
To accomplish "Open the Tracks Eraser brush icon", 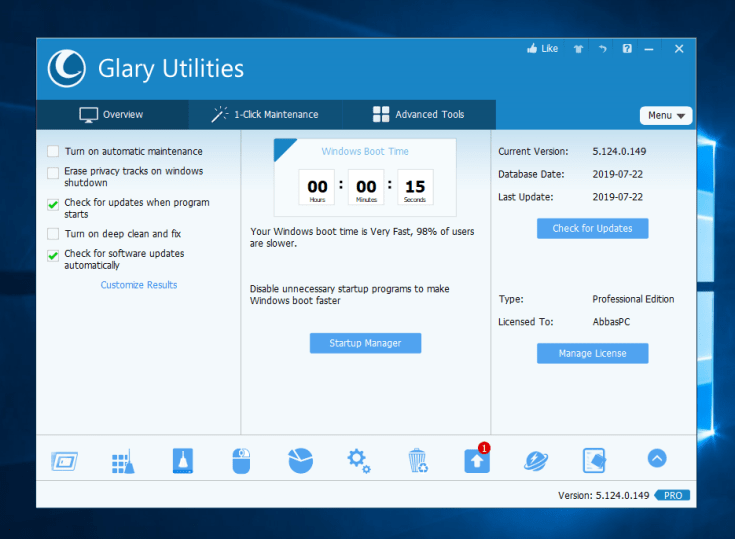I will pyautogui.click(x=183, y=461).
